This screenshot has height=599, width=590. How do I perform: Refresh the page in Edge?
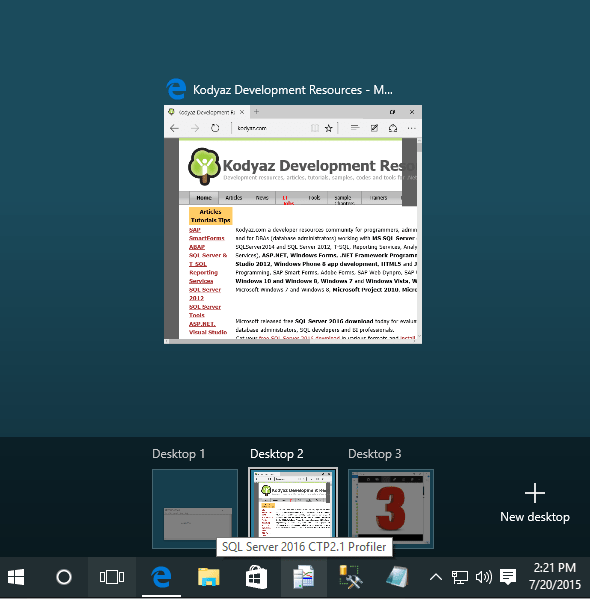coord(215,128)
